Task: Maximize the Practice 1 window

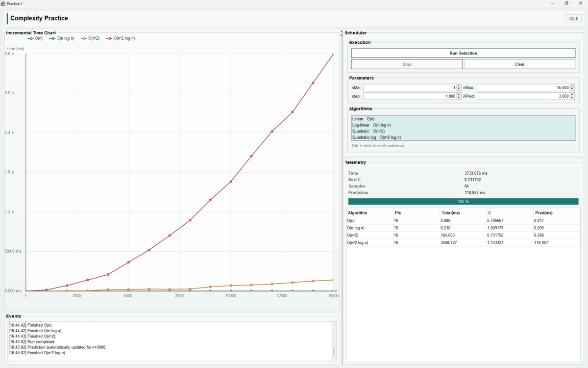Action: [x=567, y=3]
